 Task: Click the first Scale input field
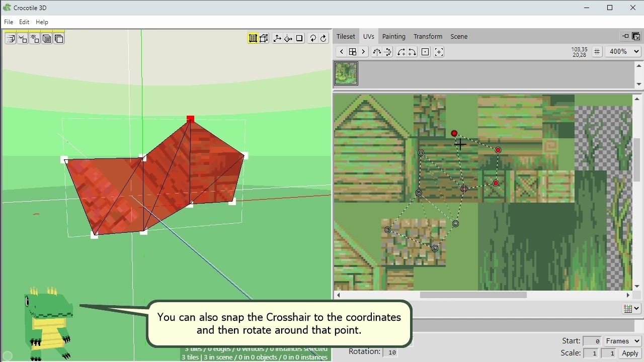[592, 353]
